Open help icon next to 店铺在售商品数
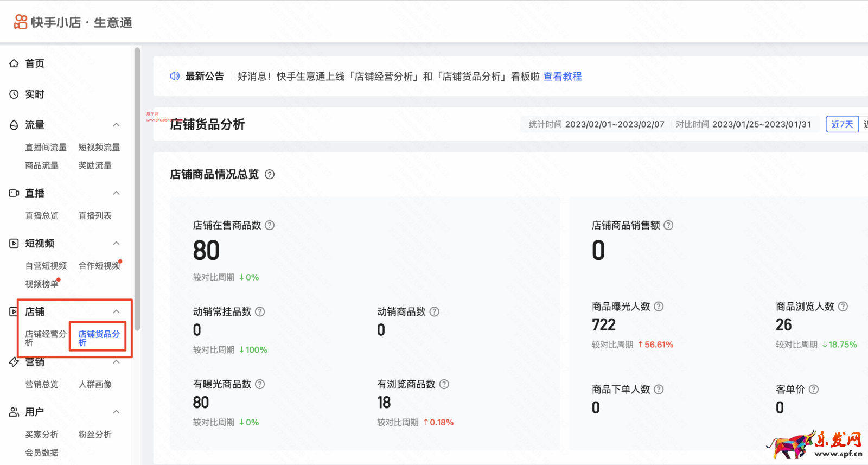 270,225
